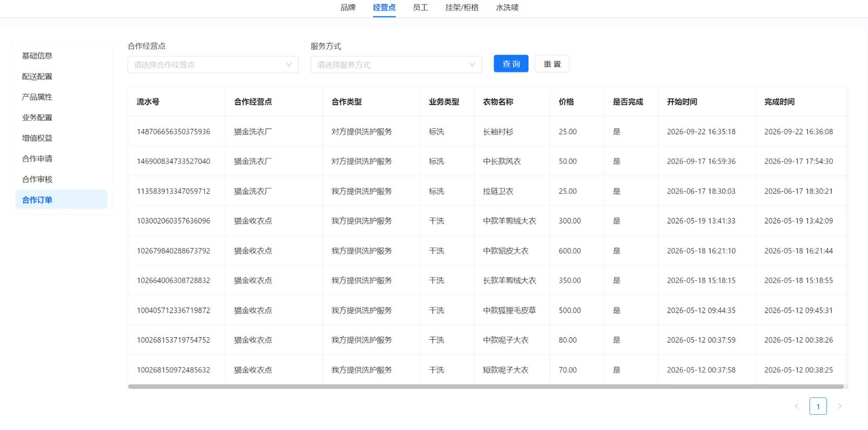868x430 pixels.
Task: Click the 完成时间 column header
Action: click(x=801, y=102)
